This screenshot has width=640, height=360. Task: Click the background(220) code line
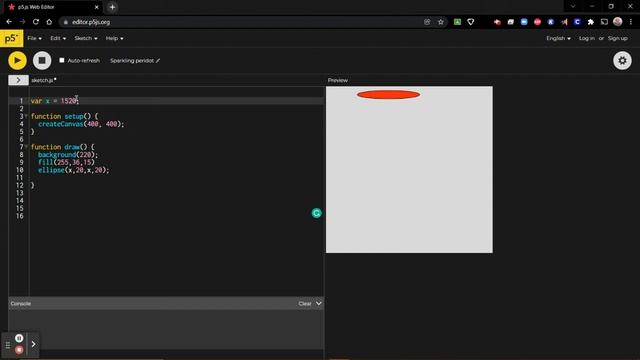(68, 155)
